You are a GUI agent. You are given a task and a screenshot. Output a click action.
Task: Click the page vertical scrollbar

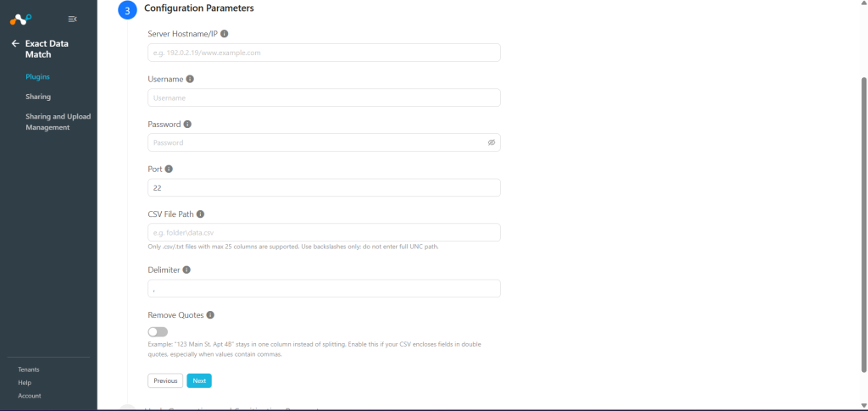[864, 224]
